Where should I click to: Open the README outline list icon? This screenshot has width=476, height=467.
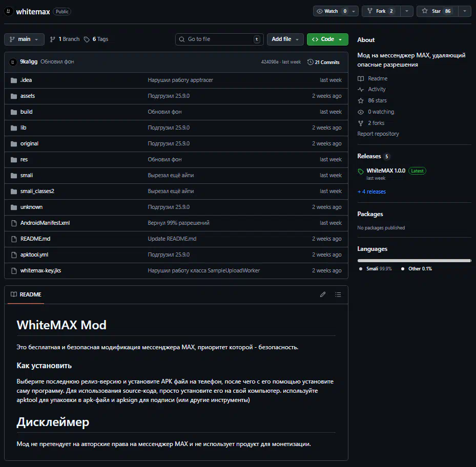[338, 294]
